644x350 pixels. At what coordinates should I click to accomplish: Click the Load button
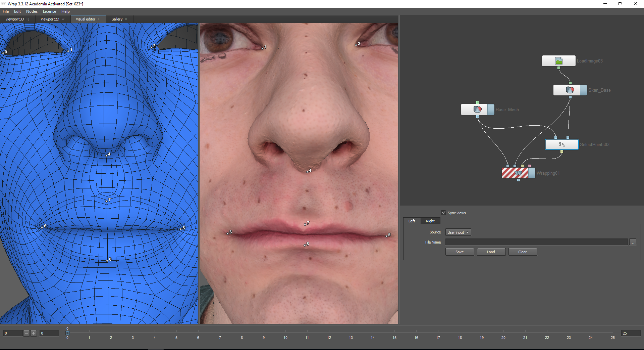pos(491,252)
